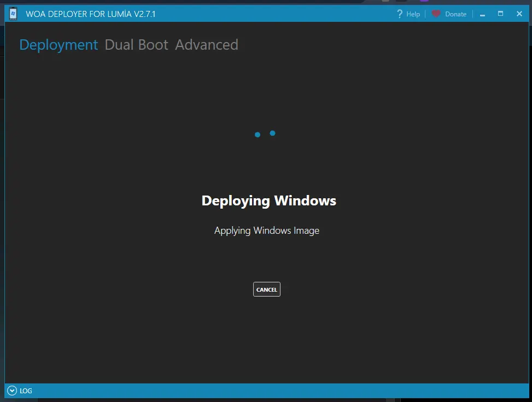Open the Advanced tab
The height and width of the screenshot is (402, 532).
tap(207, 45)
